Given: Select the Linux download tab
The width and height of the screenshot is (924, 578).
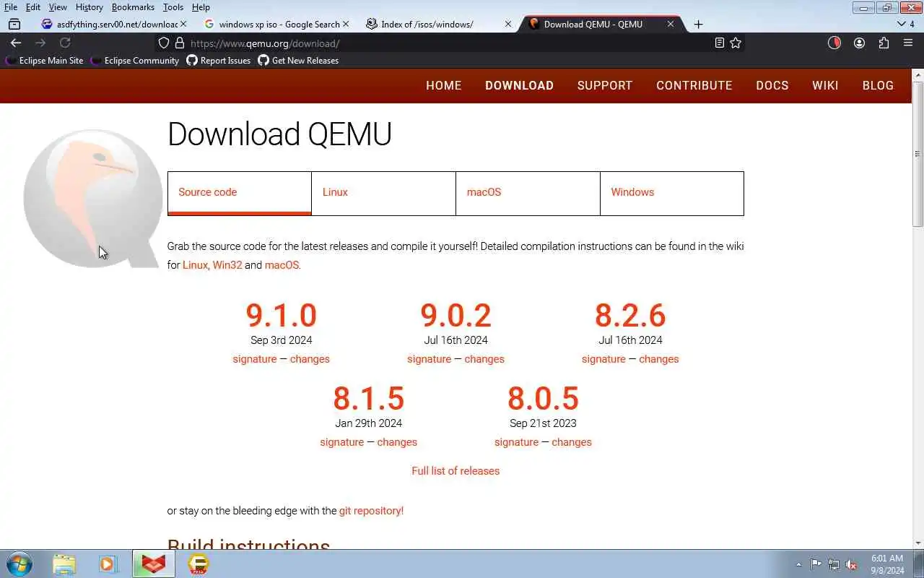Looking at the screenshot, I should click(x=383, y=193).
